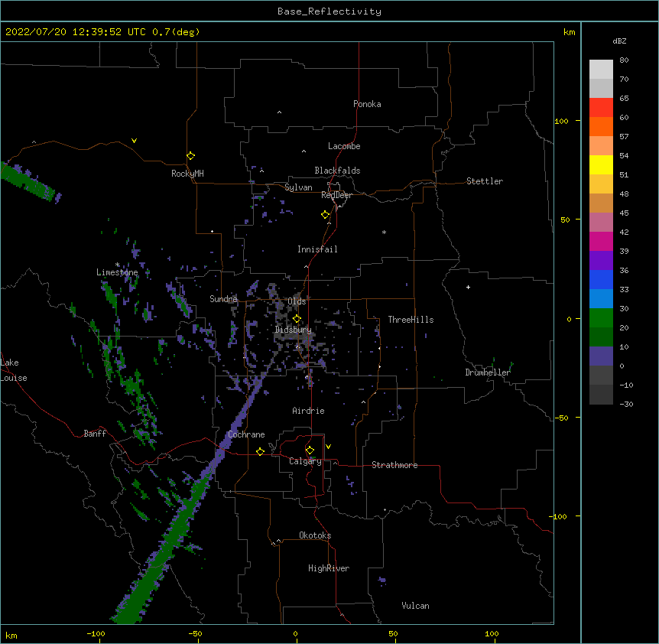Click the ThreeHills label
This screenshot has width=659, height=644.
click(x=411, y=320)
